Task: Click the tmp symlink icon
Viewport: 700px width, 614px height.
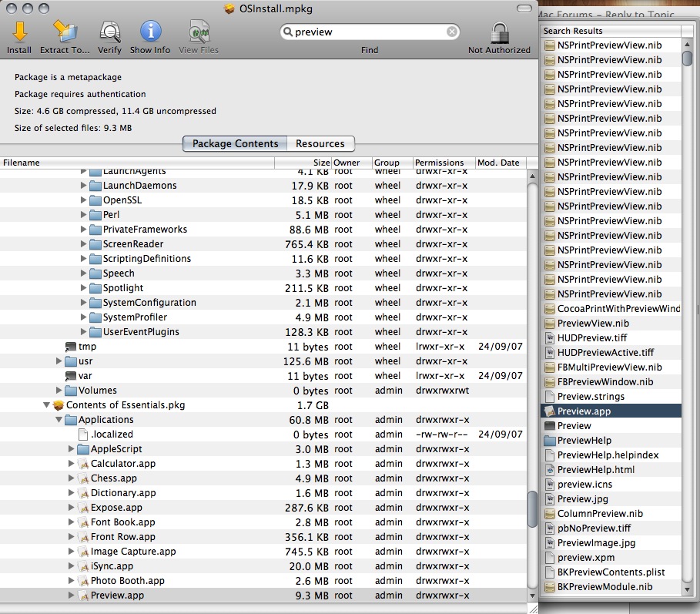Action: coord(71,347)
